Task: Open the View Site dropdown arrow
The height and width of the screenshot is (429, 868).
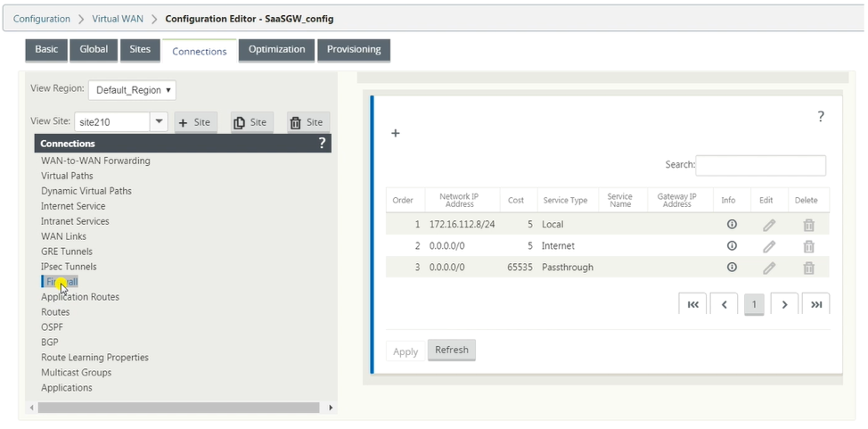Action: 159,121
